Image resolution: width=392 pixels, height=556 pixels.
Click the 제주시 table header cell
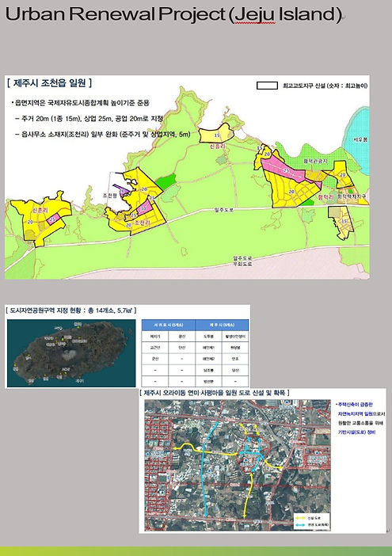tap(222, 325)
